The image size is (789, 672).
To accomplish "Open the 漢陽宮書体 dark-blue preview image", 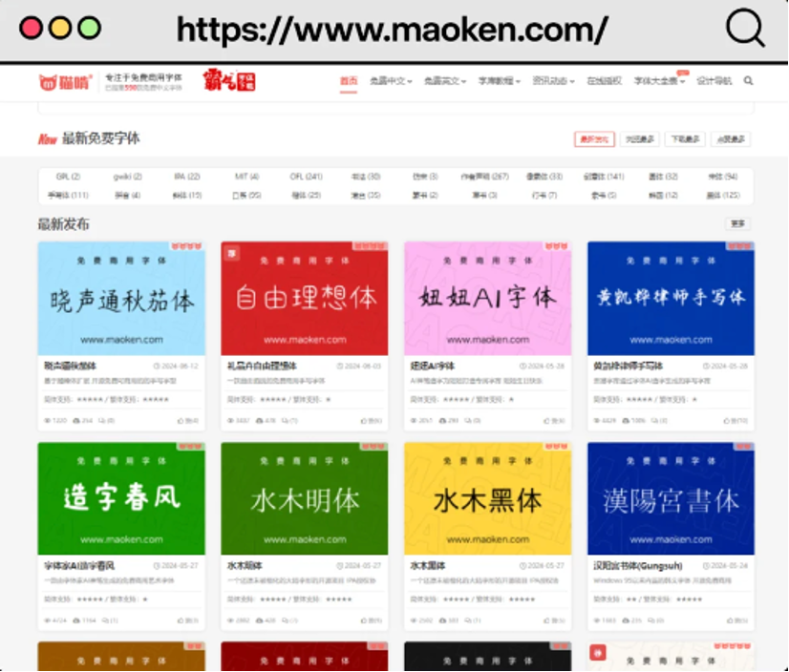I will [x=671, y=498].
